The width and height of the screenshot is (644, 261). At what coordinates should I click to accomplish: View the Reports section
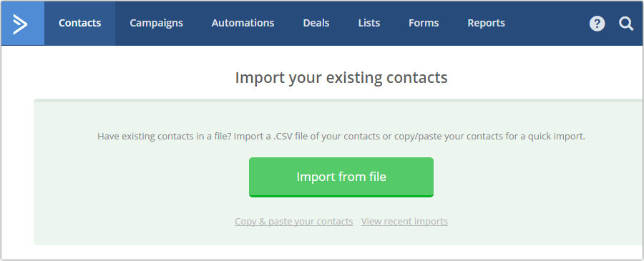[x=487, y=24]
